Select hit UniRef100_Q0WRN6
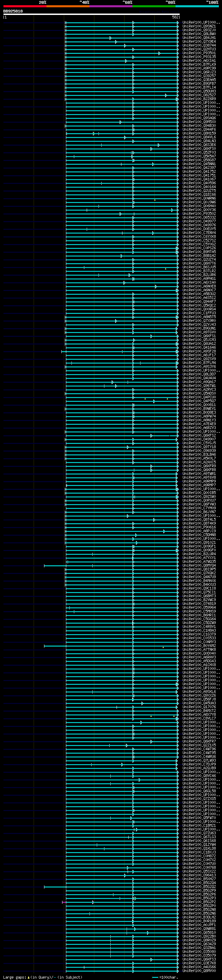 [x=199, y=198]
